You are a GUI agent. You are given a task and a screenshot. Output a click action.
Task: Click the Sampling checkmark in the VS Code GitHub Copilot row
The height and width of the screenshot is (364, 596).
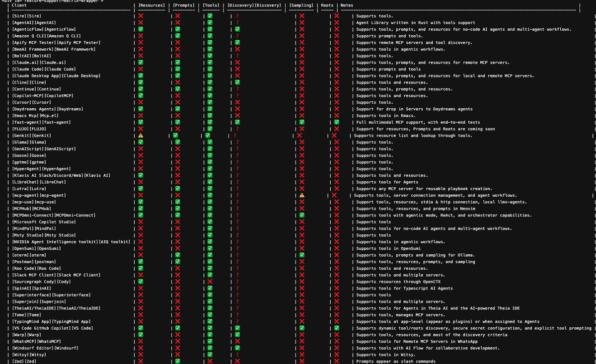[x=302, y=328]
